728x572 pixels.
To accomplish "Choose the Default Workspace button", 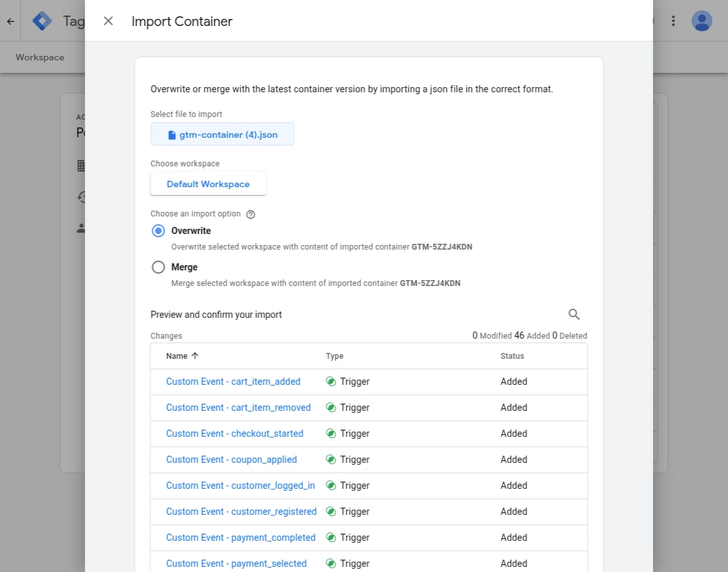I will pos(208,184).
